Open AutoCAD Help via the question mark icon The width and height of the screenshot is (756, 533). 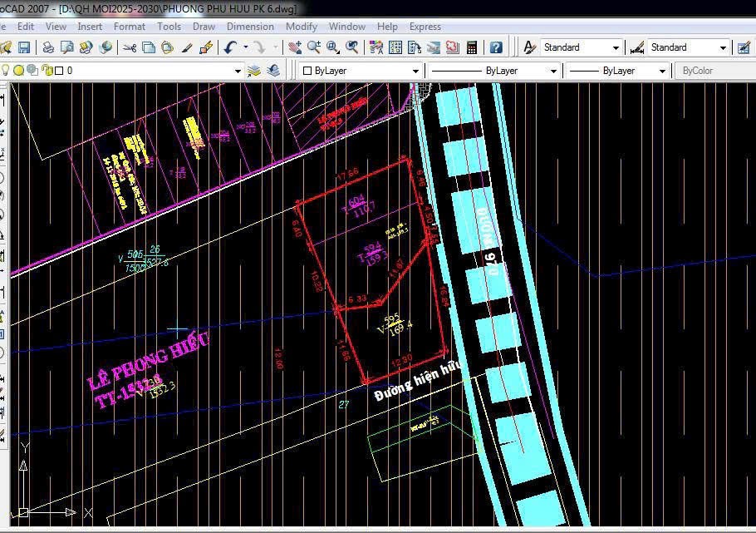pos(496,47)
